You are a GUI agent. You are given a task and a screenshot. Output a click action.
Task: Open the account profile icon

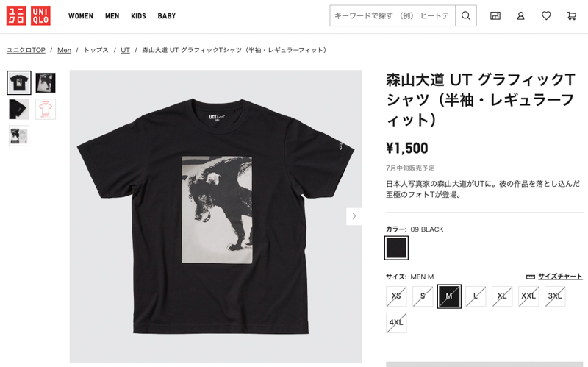coord(521,15)
